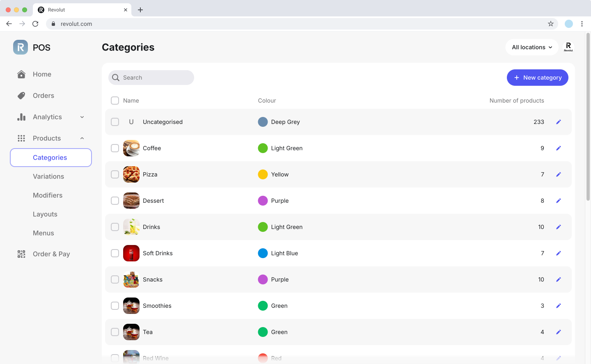Open Variations in the sidebar

point(48,176)
